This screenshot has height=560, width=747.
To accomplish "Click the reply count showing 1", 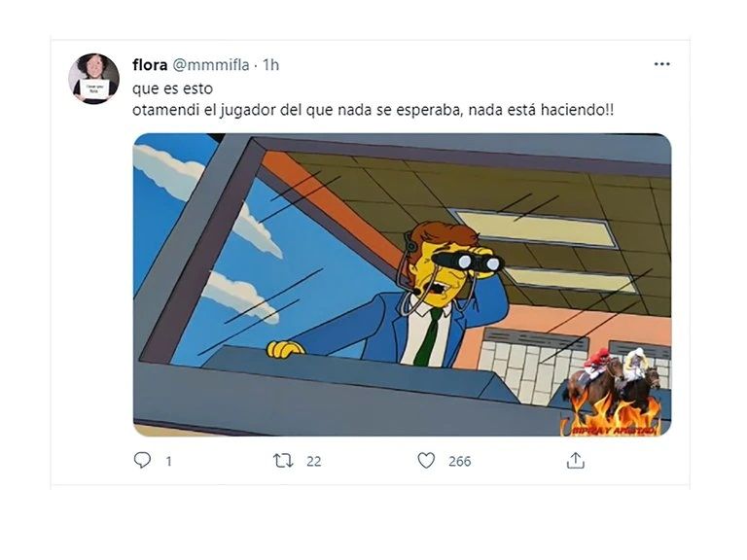I will click(x=168, y=461).
